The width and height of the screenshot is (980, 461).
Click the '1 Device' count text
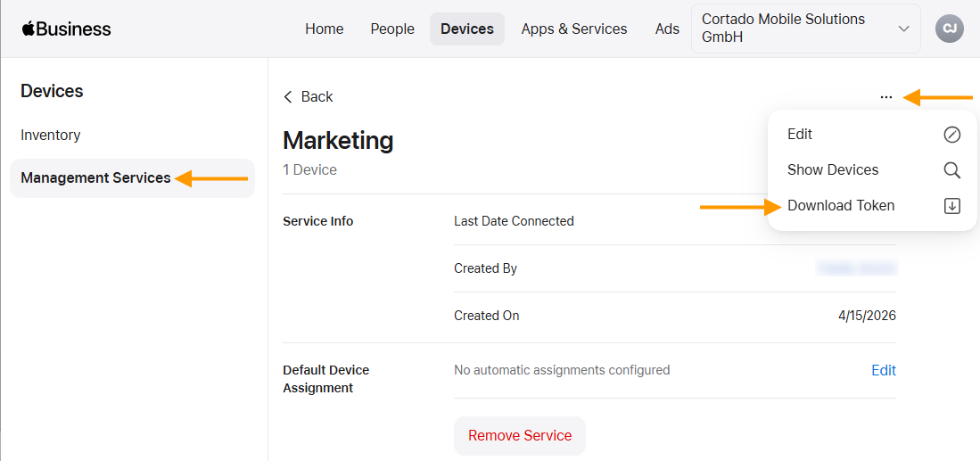click(x=310, y=170)
